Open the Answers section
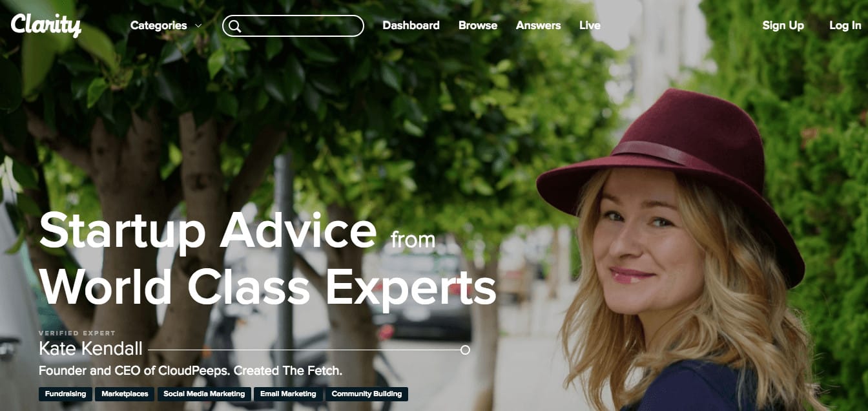 coord(538,26)
